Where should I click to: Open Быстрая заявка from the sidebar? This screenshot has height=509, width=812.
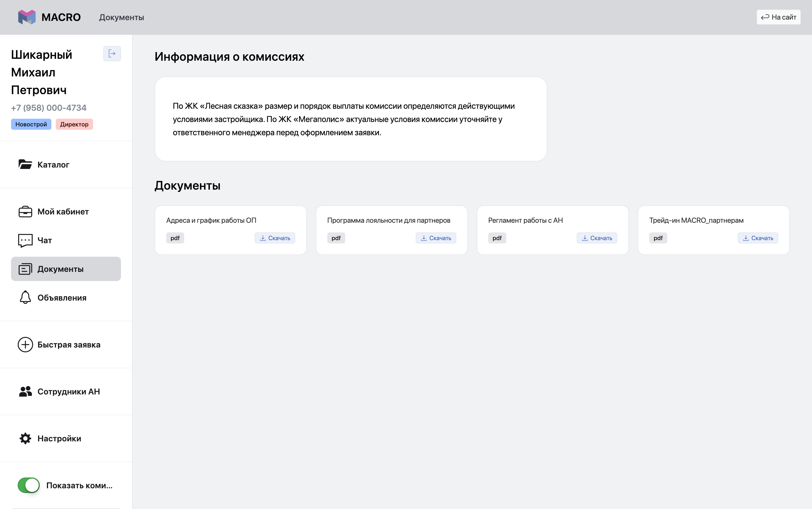[x=66, y=345]
